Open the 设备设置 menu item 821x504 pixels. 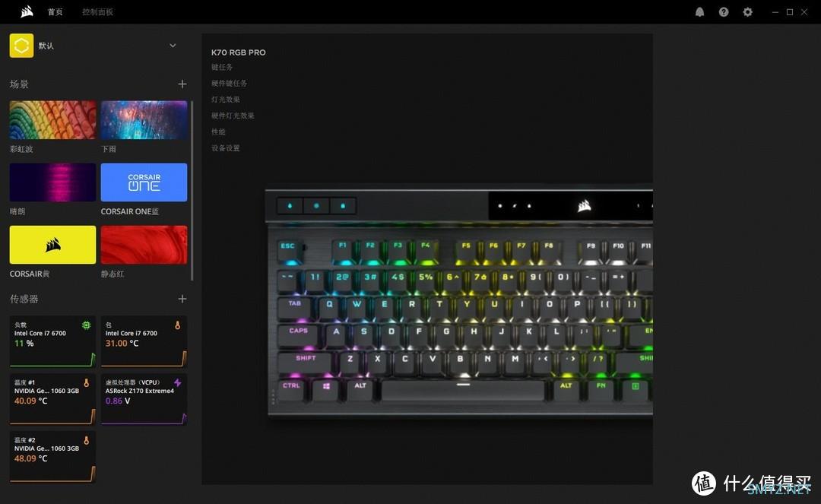(226, 148)
